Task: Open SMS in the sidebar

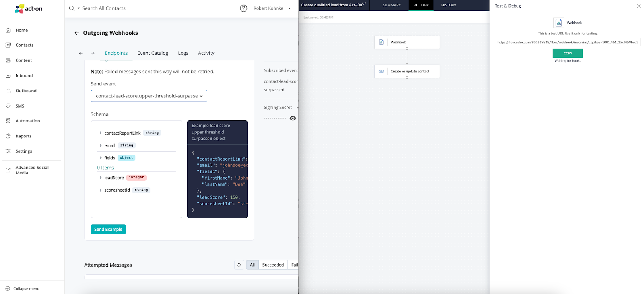Action: [20, 106]
